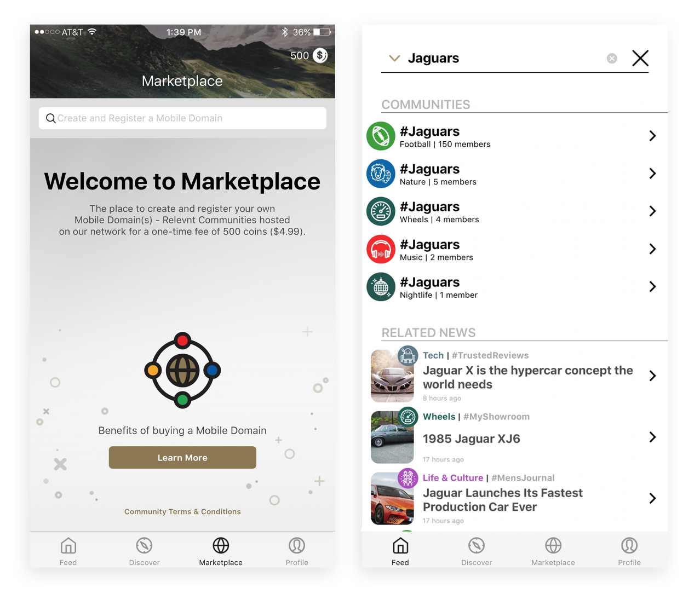The height and width of the screenshot is (611, 700).
Task: Read the 1985 Jaguar XJ6 headline
Action: click(472, 439)
